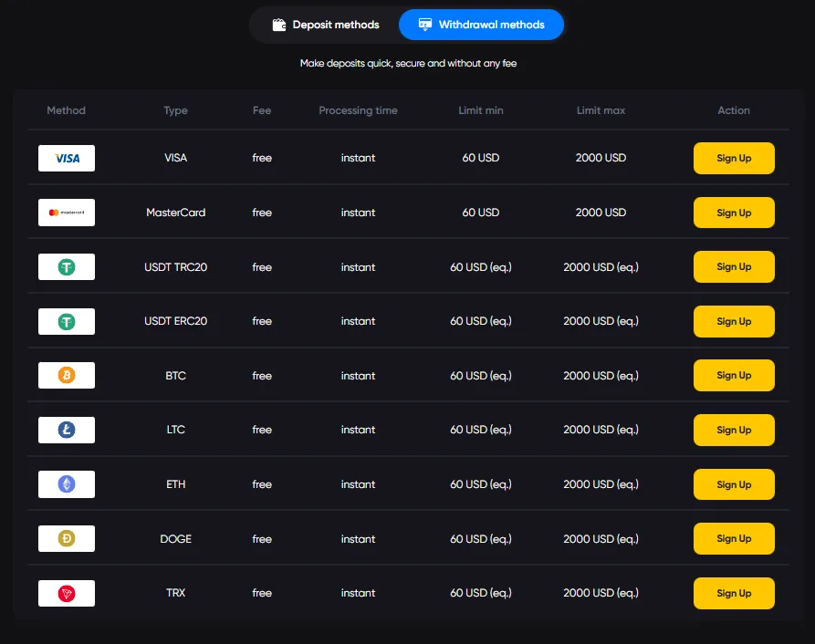Screen dimensions: 815x644
Task: Click the Processing time column header
Action: (x=358, y=110)
